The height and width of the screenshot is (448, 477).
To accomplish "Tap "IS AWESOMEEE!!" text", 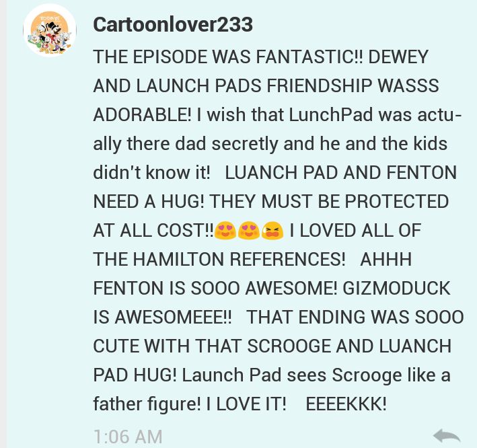I will (162, 318).
